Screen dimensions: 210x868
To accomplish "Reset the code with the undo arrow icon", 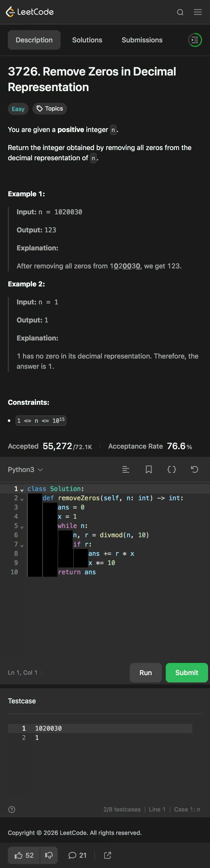I will [x=194, y=469].
